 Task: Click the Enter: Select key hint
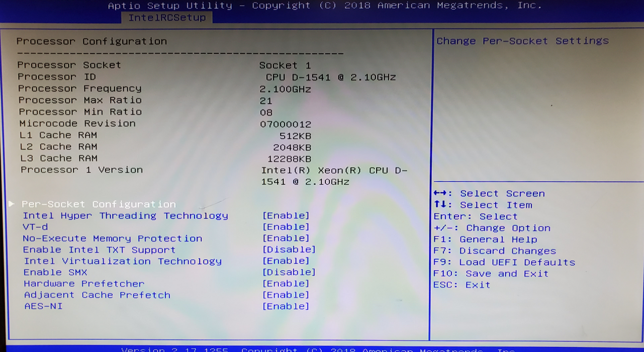pos(476,217)
